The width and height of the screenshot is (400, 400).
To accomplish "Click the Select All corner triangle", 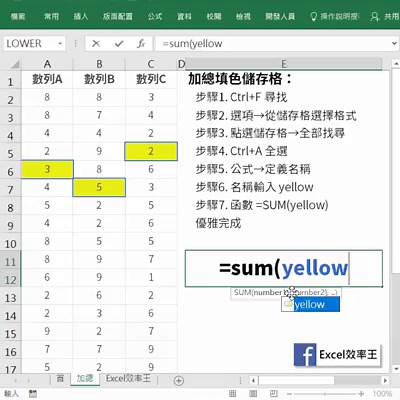I will (x=15, y=64).
